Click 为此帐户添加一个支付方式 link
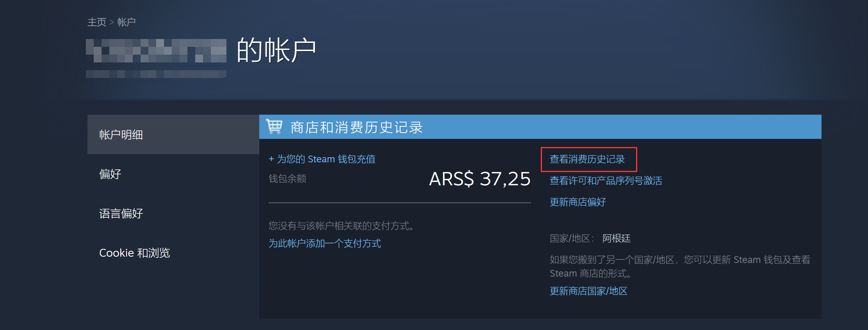Screen dimensions: 868x330 [x=325, y=243]
